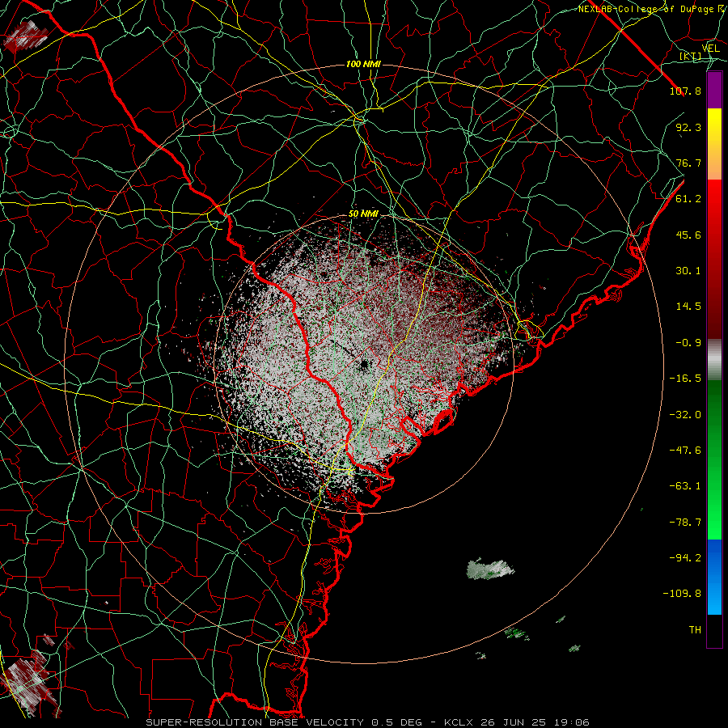Select the gray zero-velocity segment of scale
Screen dimensions: 728x728
714,360
